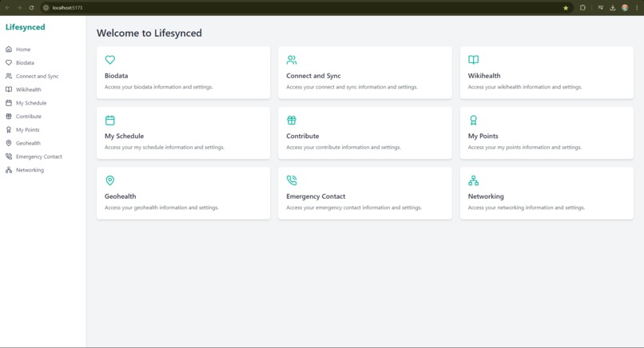
Task: Click the Home icon in sidebar
Action: click(9, 49)
